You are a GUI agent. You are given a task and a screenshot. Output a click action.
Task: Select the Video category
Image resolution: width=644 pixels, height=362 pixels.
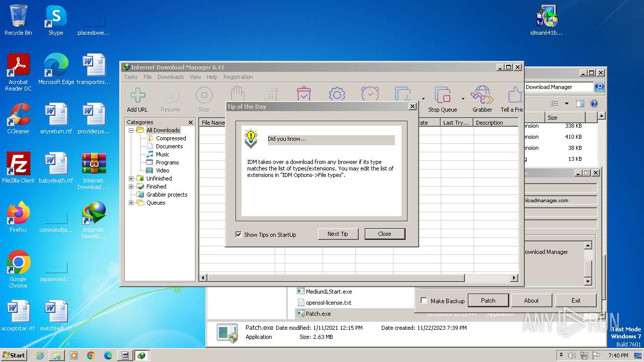(x=163, y=170)
